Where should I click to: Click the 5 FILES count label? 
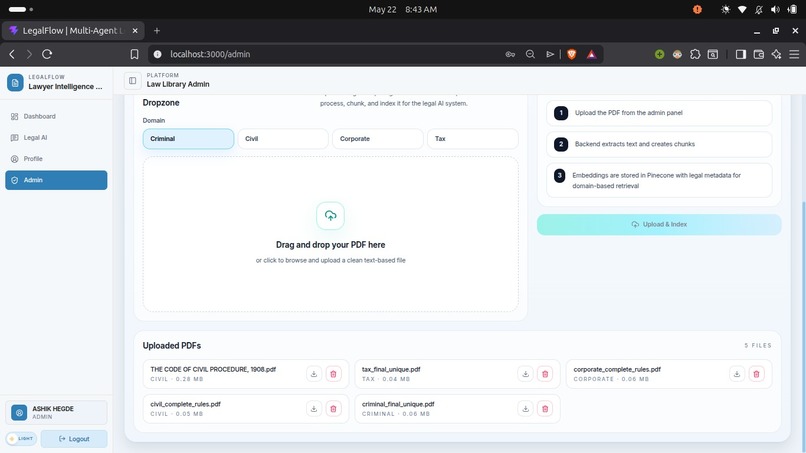coord(758,346)
